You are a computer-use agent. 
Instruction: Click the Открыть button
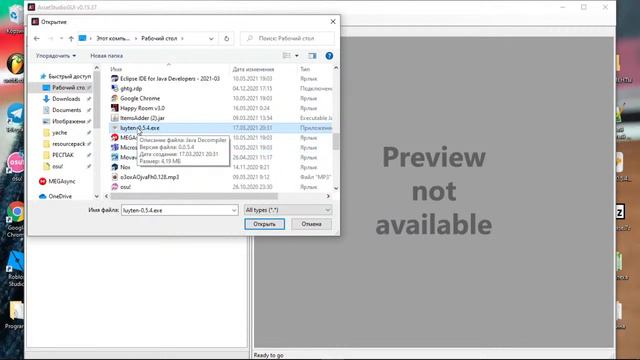(x=264, y=224)
